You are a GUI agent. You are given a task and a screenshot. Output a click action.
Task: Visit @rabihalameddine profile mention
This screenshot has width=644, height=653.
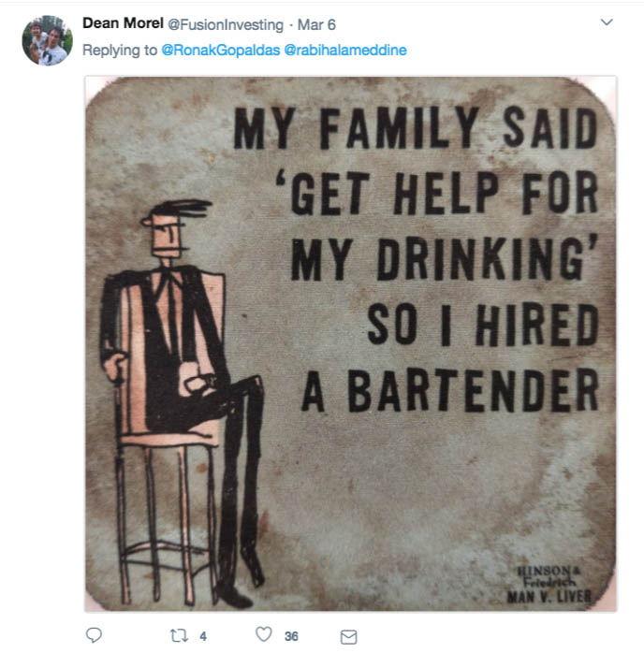pos(343,51)
